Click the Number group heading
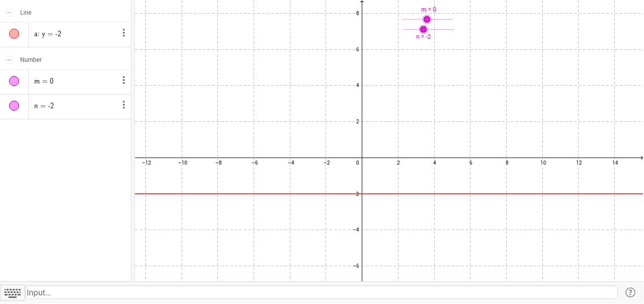 click(31, 60)
